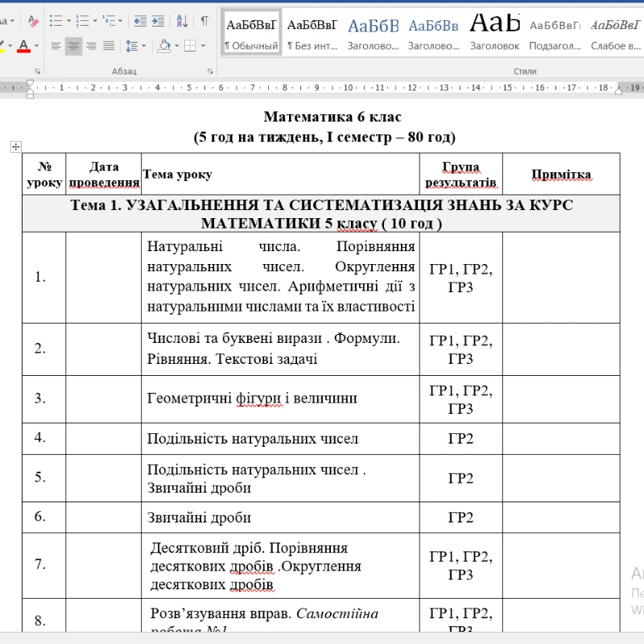Open font color dropdown arrow
644x644 pixels.
pyautogui.click(x=36, y=46)
